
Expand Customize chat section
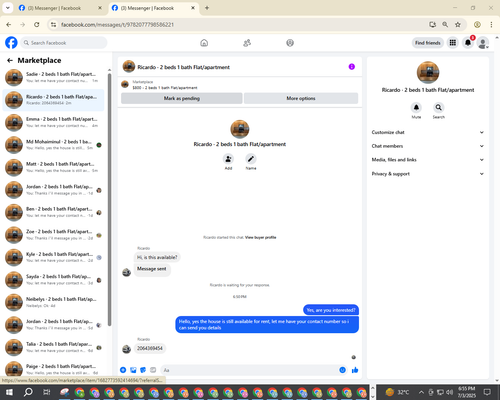coord(428,132)
